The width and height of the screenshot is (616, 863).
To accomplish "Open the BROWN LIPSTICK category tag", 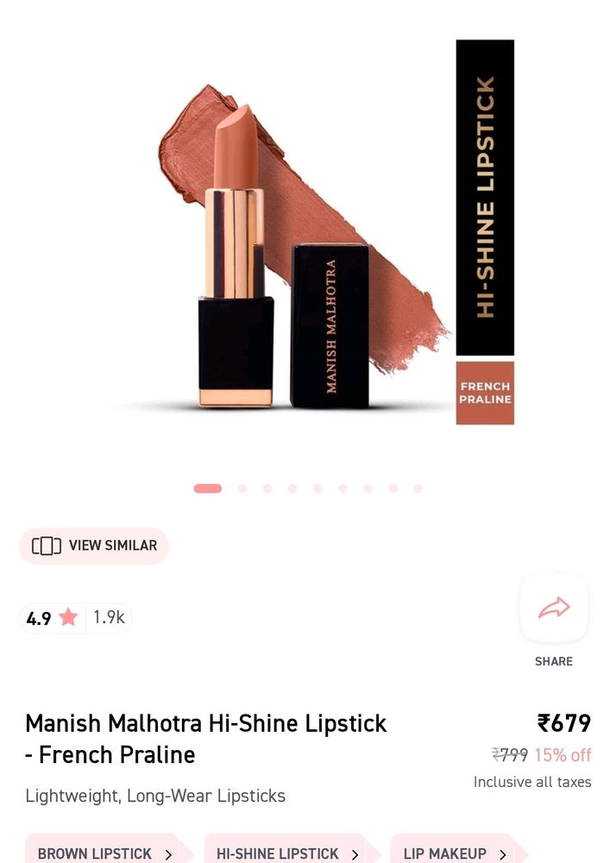I will [x=104, y=851].
